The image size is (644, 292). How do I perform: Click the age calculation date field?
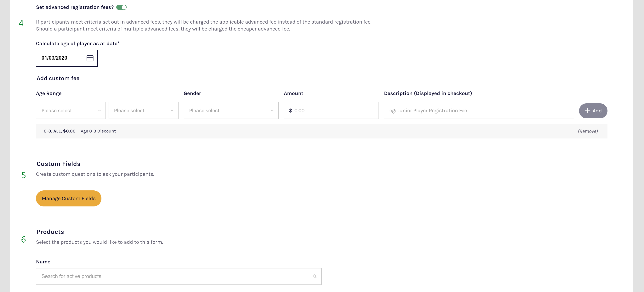click(x=60, y=58)
